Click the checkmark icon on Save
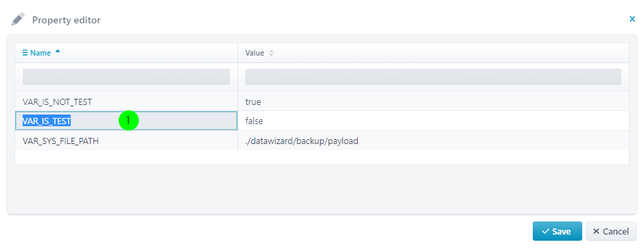644x251 pixels. click(x=545, y=231)
